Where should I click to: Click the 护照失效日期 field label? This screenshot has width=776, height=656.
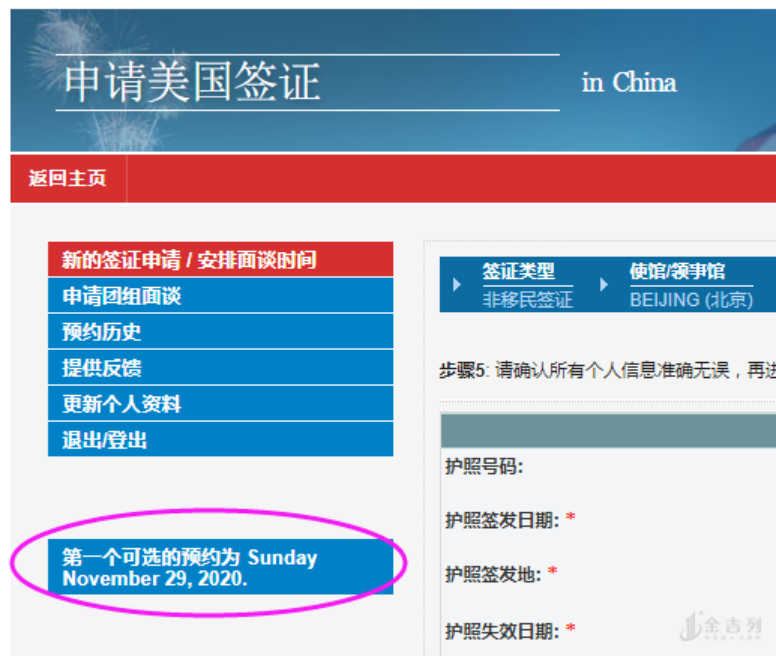coord(503,630)
